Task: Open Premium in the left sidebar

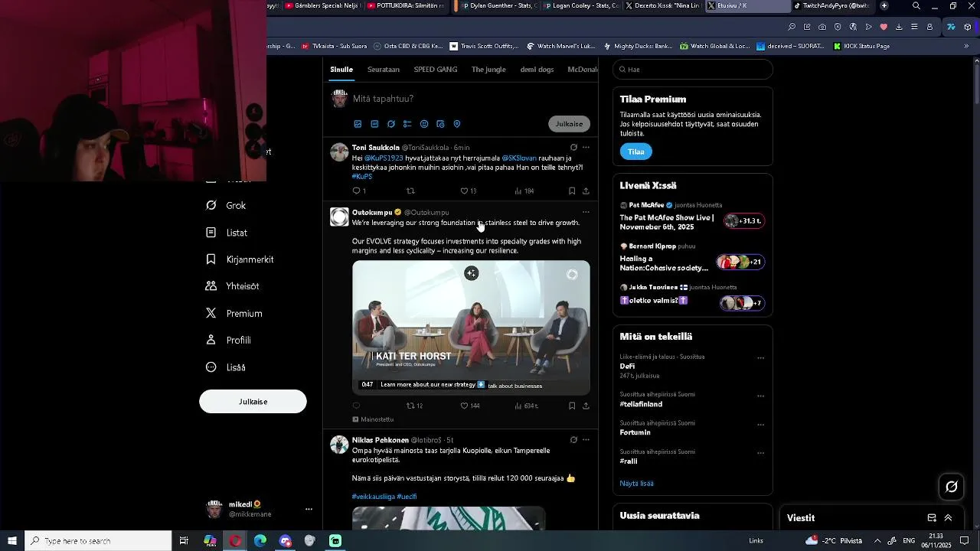Action: 234,314
